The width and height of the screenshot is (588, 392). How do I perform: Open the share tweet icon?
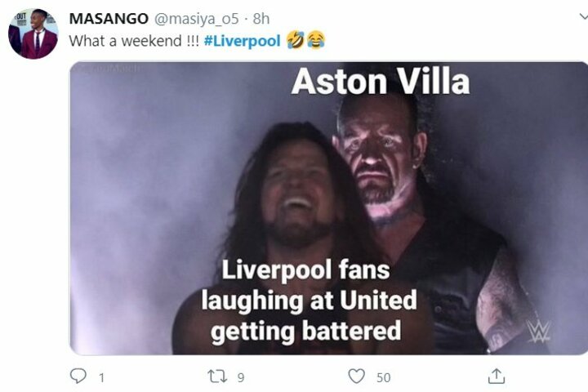[497, 376]
